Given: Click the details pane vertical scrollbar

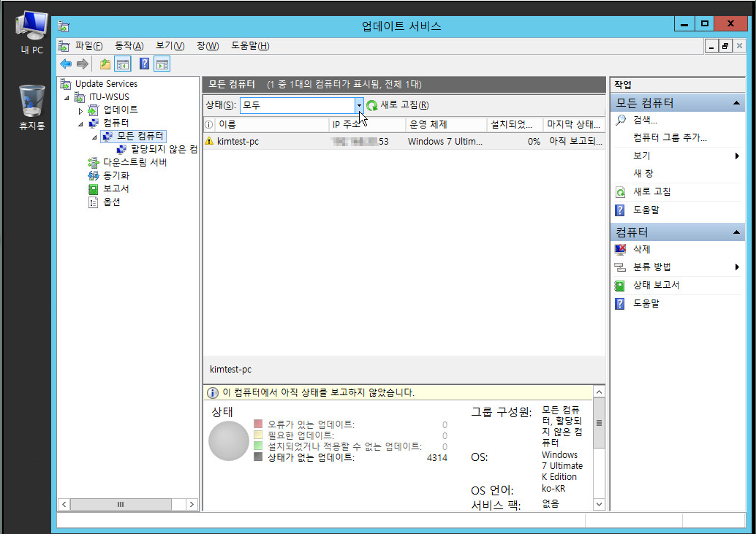Looking at the screenshot, I should click(600, 453).
